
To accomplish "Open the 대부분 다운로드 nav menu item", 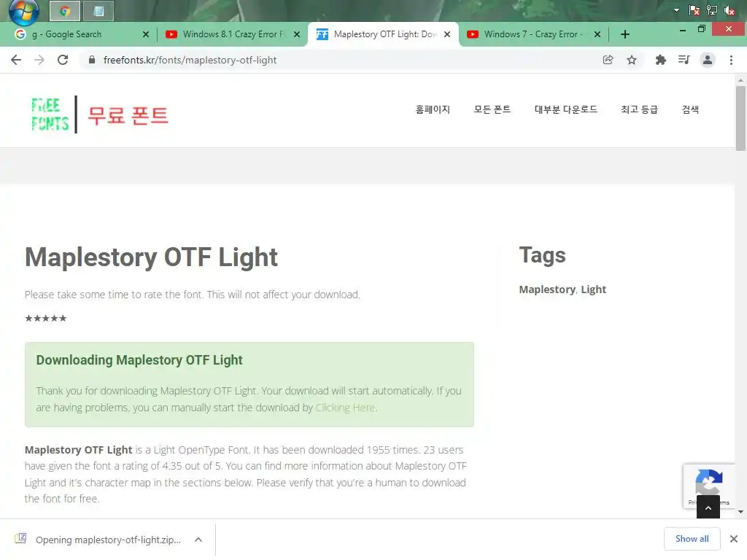I will (x=565, y=109).
